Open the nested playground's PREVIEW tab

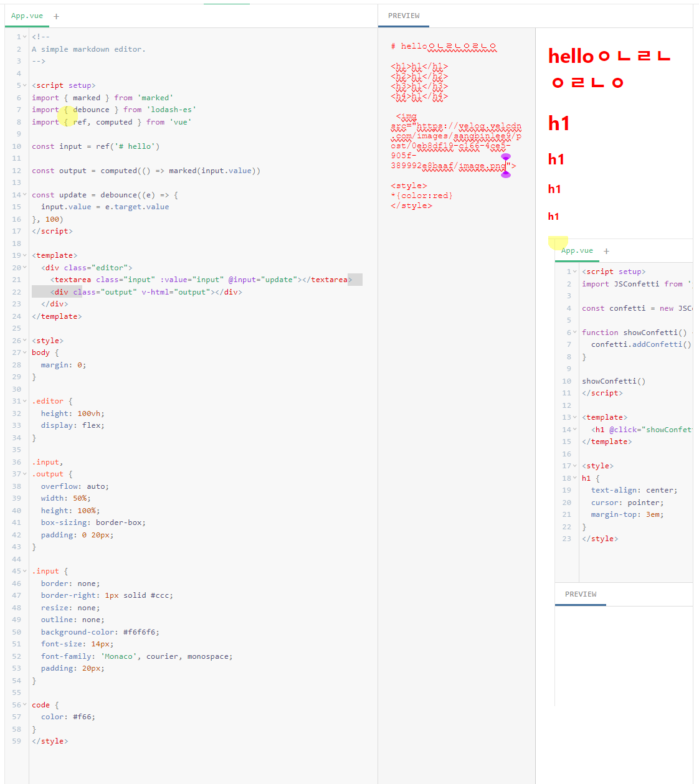pos(581,594)
